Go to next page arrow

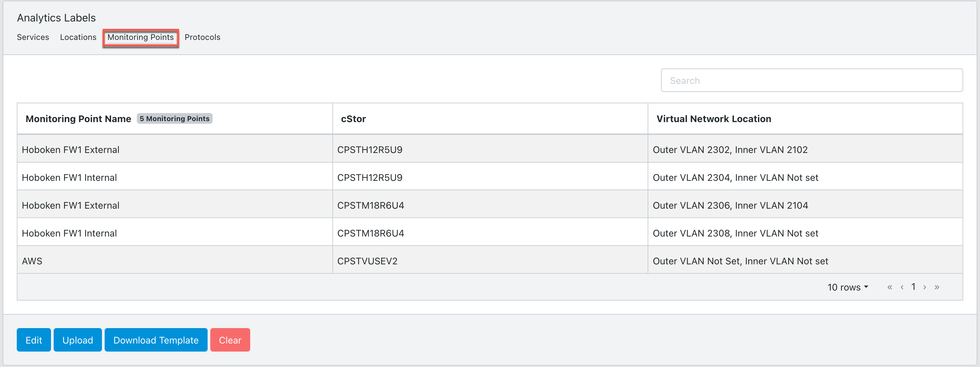pyautogui.click(x=925, y=287)
